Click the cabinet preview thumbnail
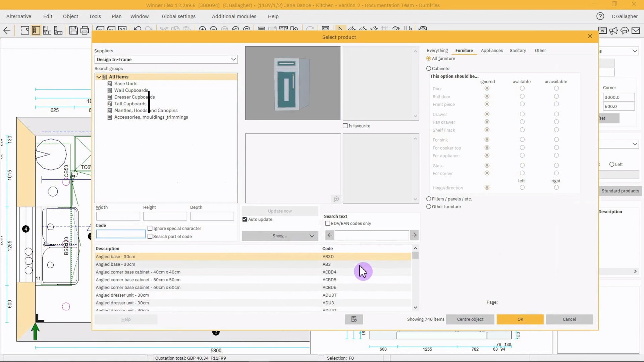 [x=292, y=83]
